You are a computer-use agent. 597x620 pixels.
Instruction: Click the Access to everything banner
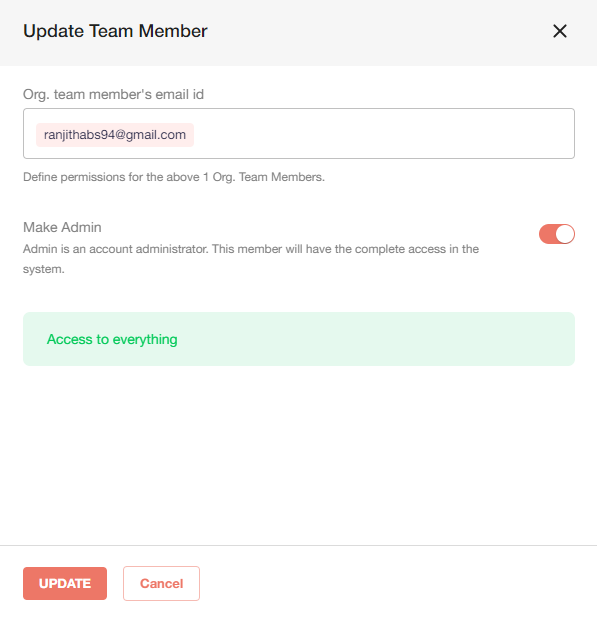(299, 339)
